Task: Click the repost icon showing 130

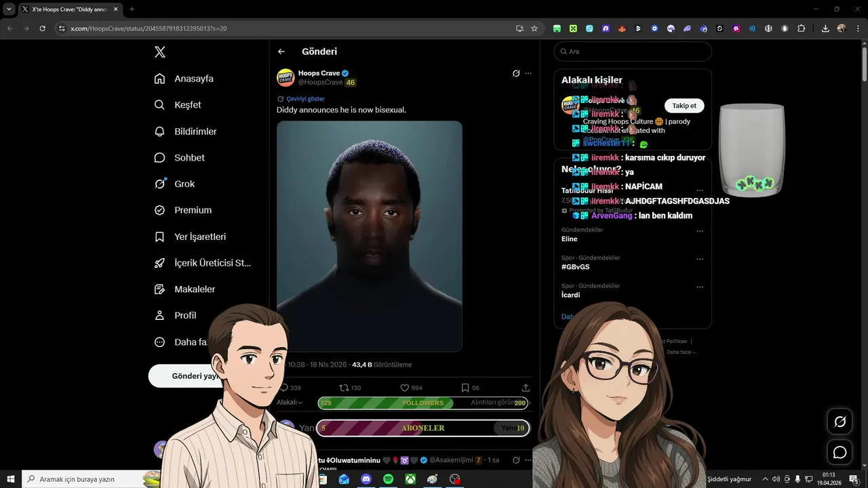Action: (x=350, y=388)
